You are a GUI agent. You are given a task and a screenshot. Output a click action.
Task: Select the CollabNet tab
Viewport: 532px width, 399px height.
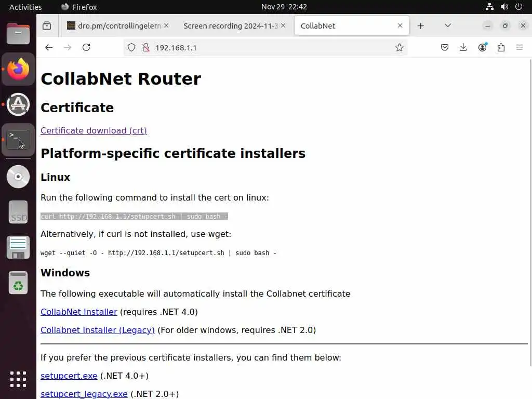tap(352, 26)
